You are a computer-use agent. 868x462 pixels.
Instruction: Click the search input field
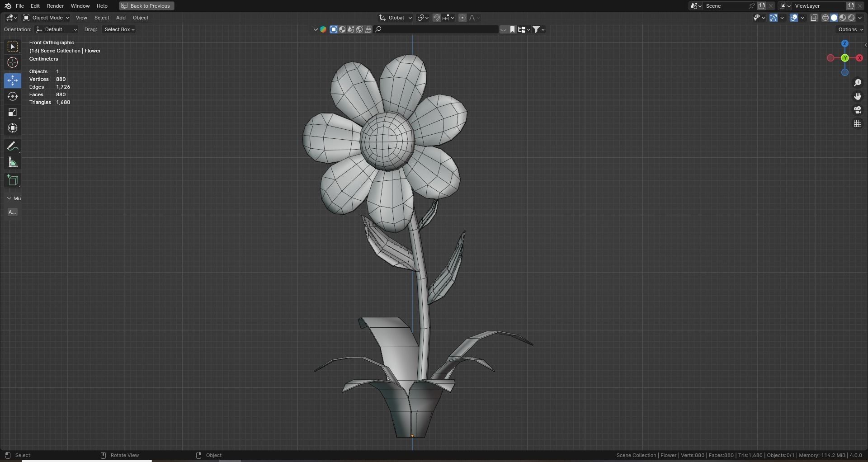coord(437,29)
